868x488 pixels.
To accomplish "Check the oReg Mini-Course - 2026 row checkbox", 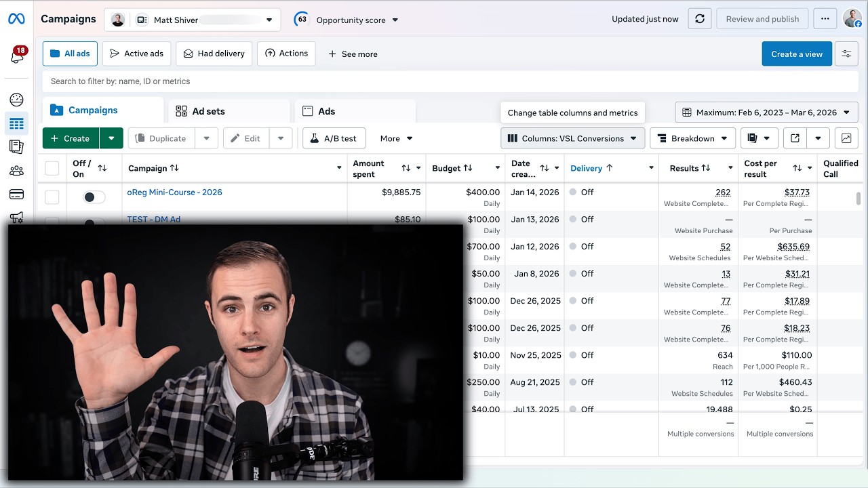I will (52, 197).
